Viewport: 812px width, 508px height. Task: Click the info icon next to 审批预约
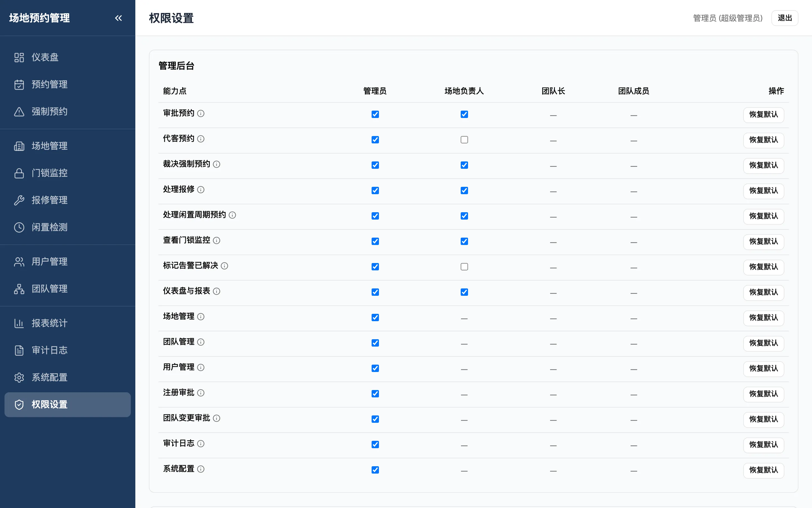coord(201,113)
